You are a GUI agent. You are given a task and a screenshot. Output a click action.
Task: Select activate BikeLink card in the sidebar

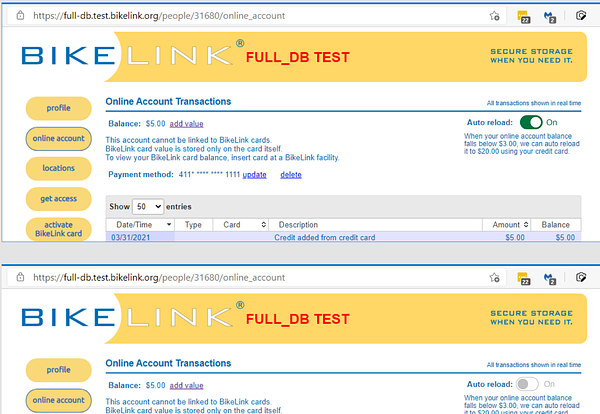(58, 227)
